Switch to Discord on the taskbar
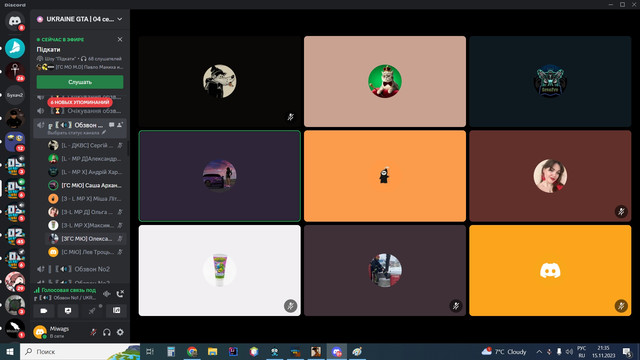Screen dimensions: 640x360 337,351
